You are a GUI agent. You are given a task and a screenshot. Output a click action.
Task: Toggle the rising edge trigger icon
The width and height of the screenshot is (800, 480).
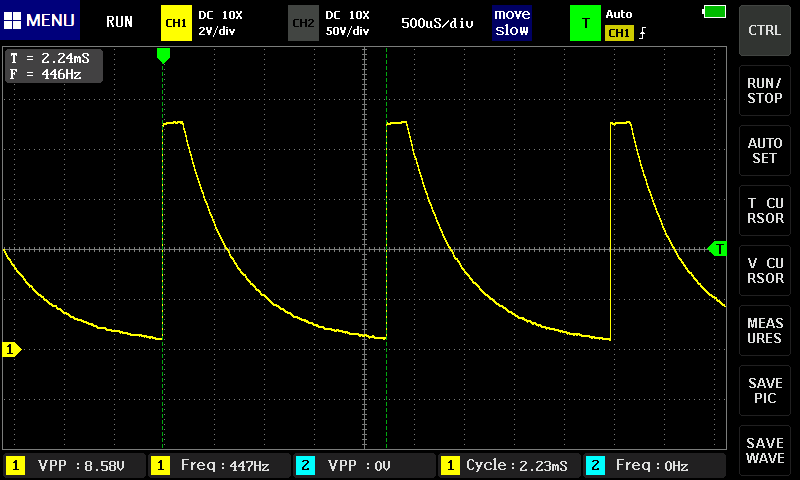pyautogui.click(x=642, y=33)
